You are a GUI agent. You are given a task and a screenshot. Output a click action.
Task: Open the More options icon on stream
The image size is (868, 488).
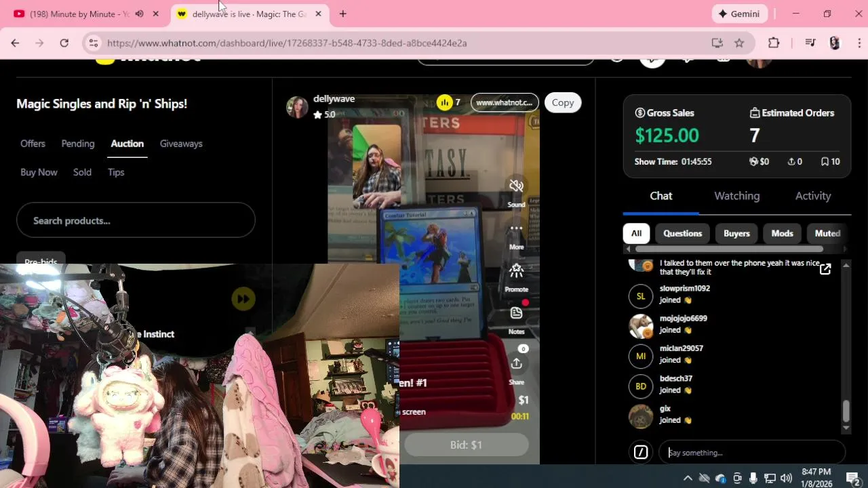(x=516, y=228)
